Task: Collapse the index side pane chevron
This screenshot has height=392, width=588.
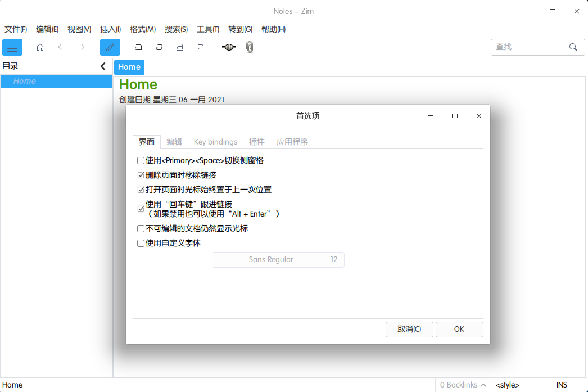Action: pos(103,66)
